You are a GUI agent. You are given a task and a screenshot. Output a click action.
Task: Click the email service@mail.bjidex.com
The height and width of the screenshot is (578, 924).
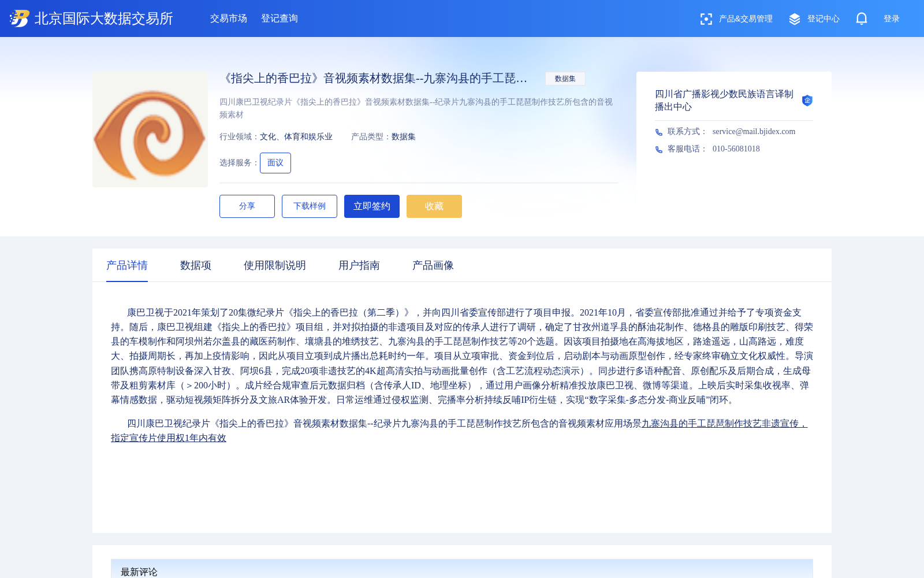[x=754, y=132]
